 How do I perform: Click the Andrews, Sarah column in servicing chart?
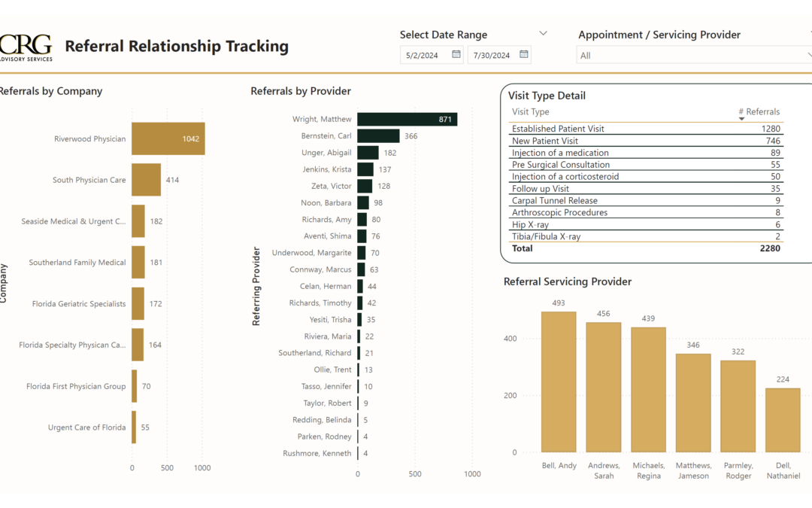click(x=603, y=388)
